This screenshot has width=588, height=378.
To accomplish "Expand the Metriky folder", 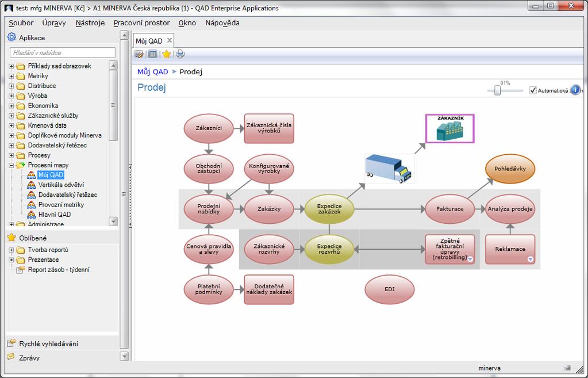I will (11, 76).
